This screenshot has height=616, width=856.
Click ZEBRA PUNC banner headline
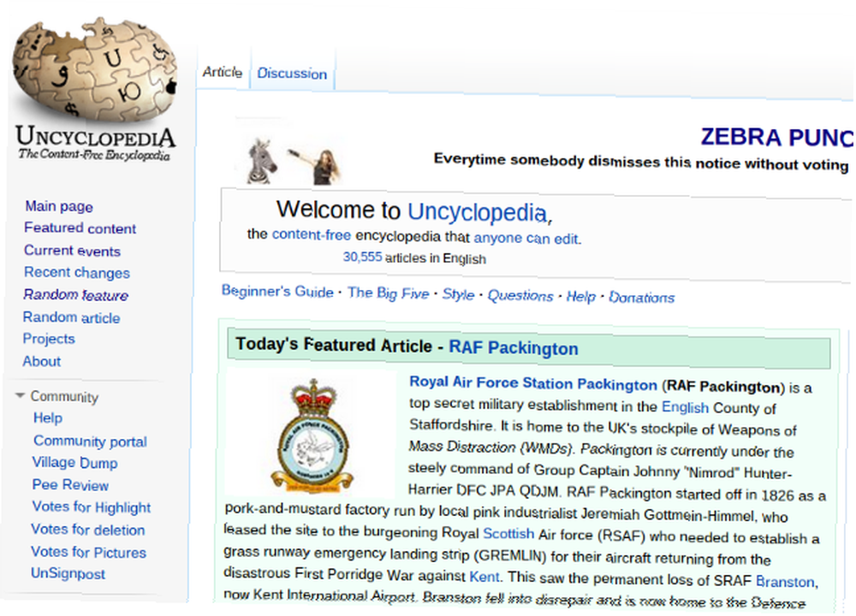pos(776,137)
